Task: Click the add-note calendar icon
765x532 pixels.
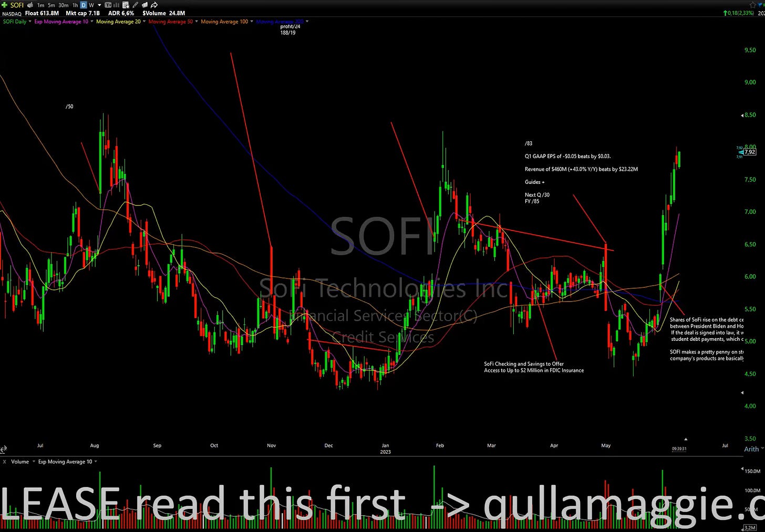Action: [x=126, y=5]
